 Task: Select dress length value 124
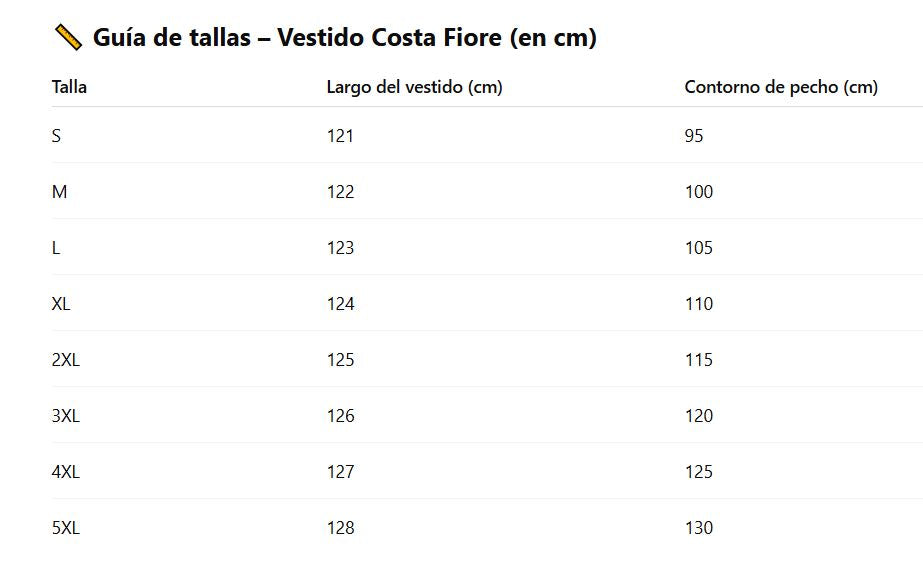(340, 304)
